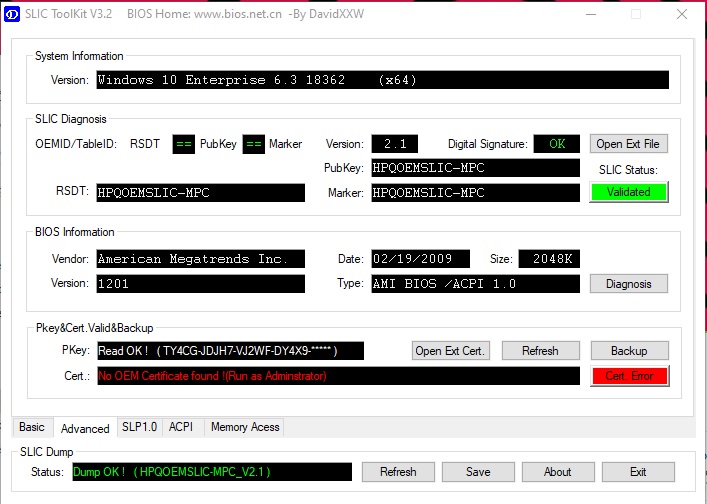Click the SLIC Dump group label
The height and width of the screenshot is (504, 707).
coord(46,452)
